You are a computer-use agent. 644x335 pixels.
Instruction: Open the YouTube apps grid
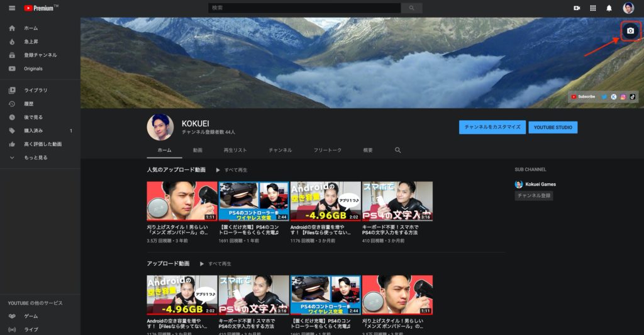[592, 8]
